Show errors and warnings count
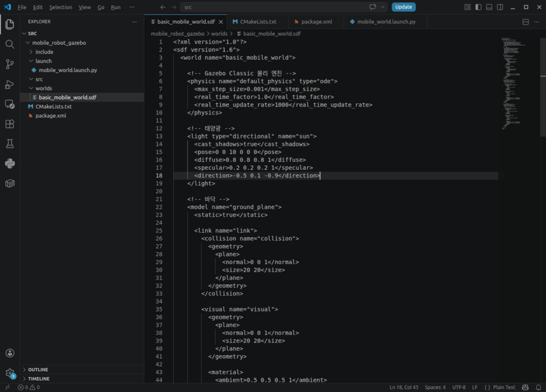The height and width of the screenshot is (392, 546). pos(29,387)
